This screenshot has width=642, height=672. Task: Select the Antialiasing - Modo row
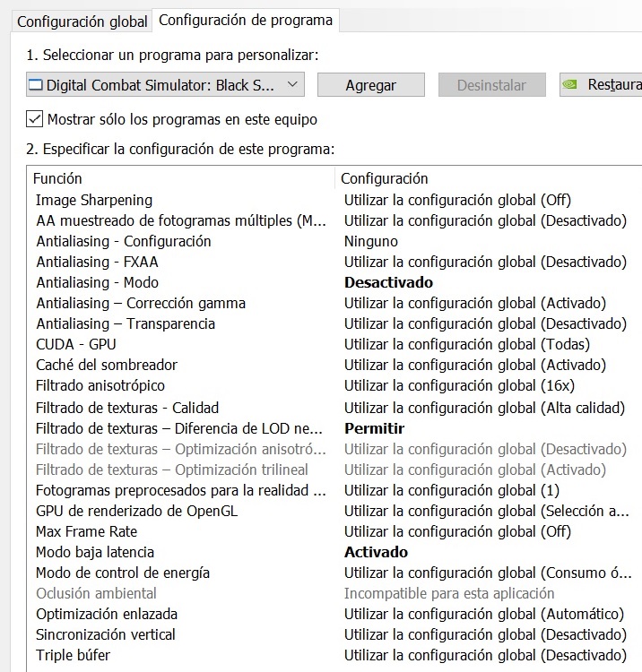pos(334,282)
